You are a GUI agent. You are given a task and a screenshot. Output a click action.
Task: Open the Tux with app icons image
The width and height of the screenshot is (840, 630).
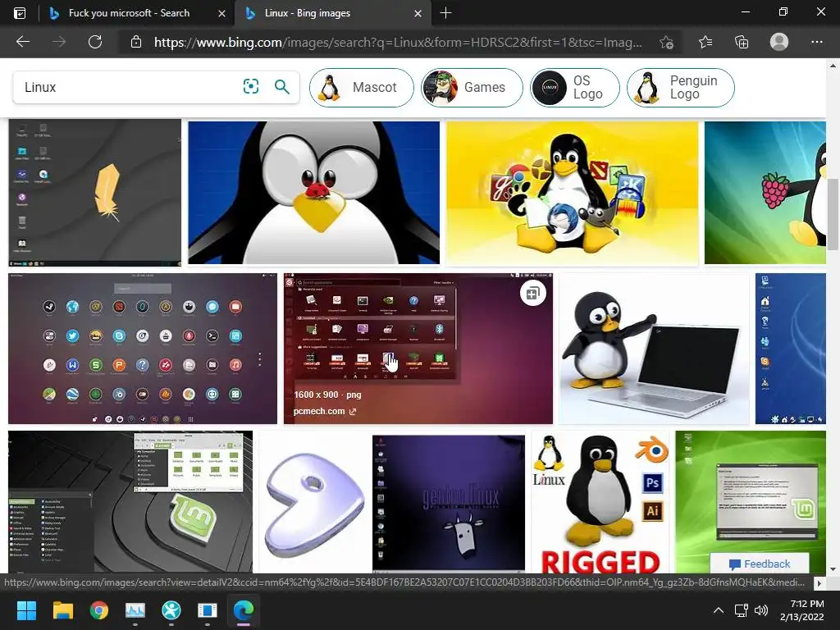572,193
